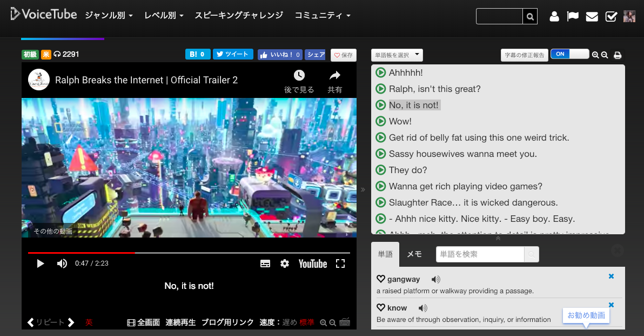The width and height of the screenshot is (644, 336).
Task: Collapse the panel with the double chevron arrow
Action: point(363,189)
